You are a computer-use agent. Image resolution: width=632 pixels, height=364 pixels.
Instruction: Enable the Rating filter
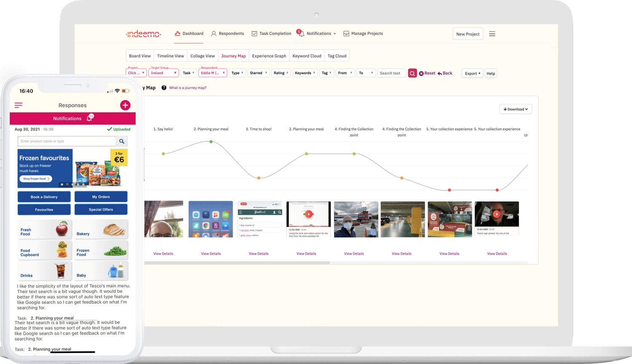[x=281, y=72]
